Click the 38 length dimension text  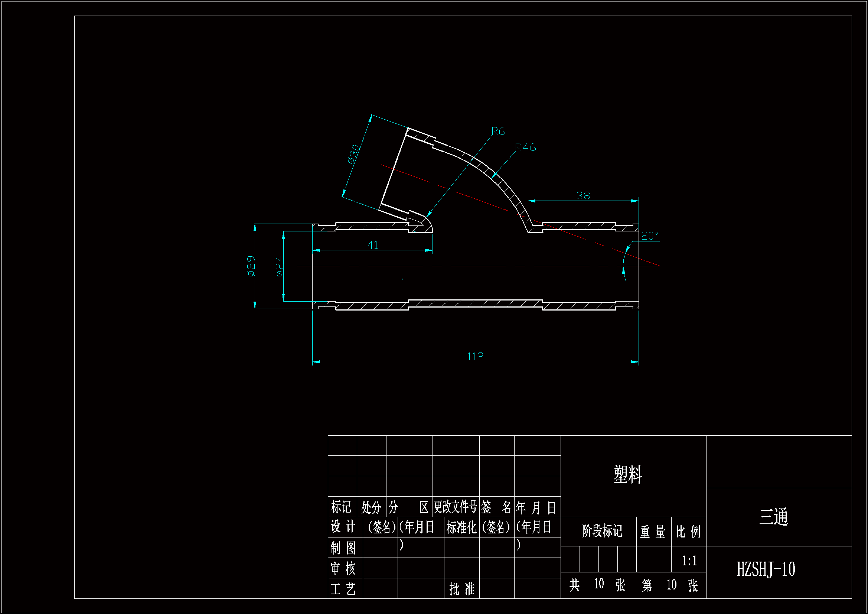(x=583, y=195)
